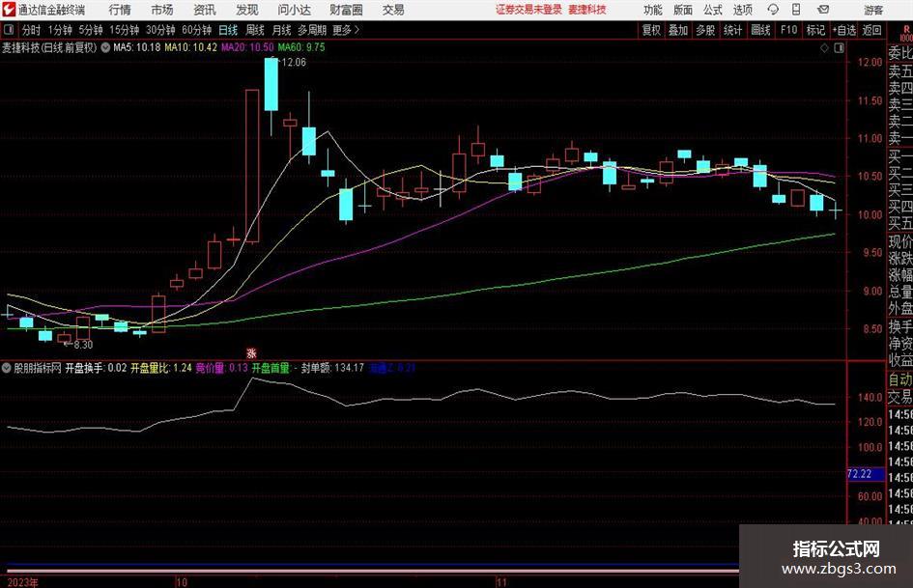Click the month 10 timeline marker
Screen dimensions: 913x588
click(181, 582)
